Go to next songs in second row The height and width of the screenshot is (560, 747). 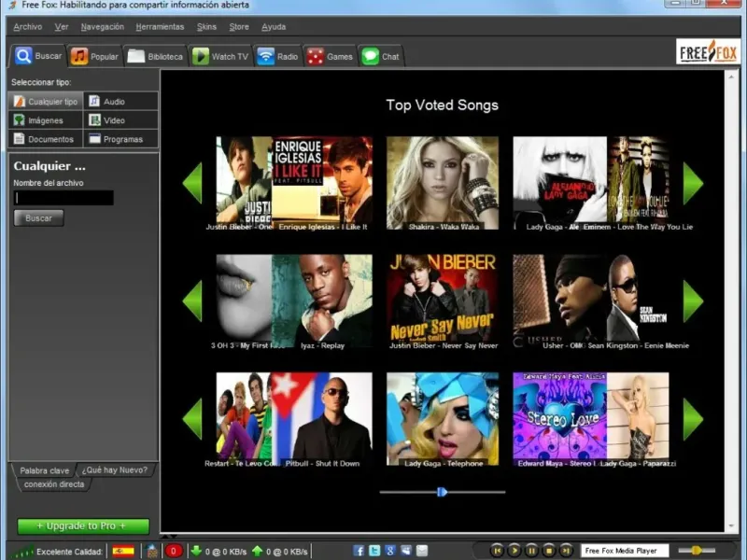(693, 301)
